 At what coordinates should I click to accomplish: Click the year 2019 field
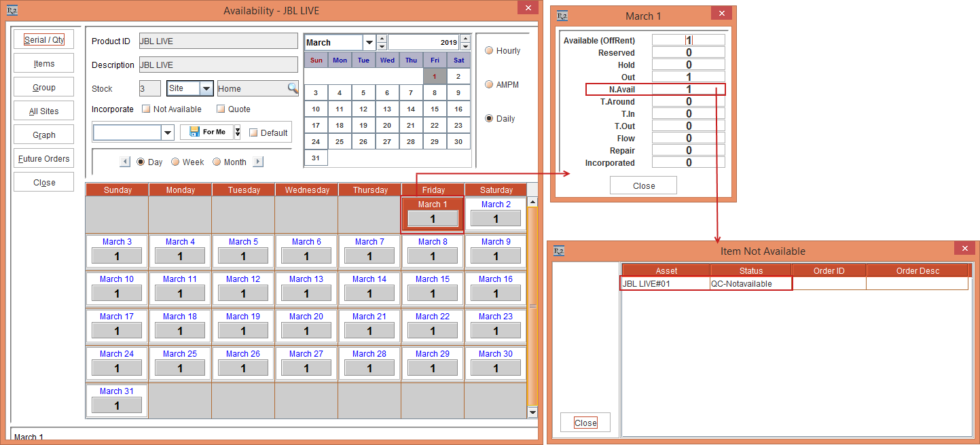click(x=423, y=42)
